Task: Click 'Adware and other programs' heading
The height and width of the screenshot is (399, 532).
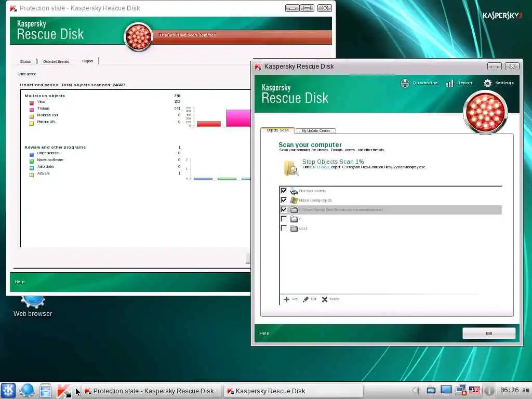Action: [55, 147]
